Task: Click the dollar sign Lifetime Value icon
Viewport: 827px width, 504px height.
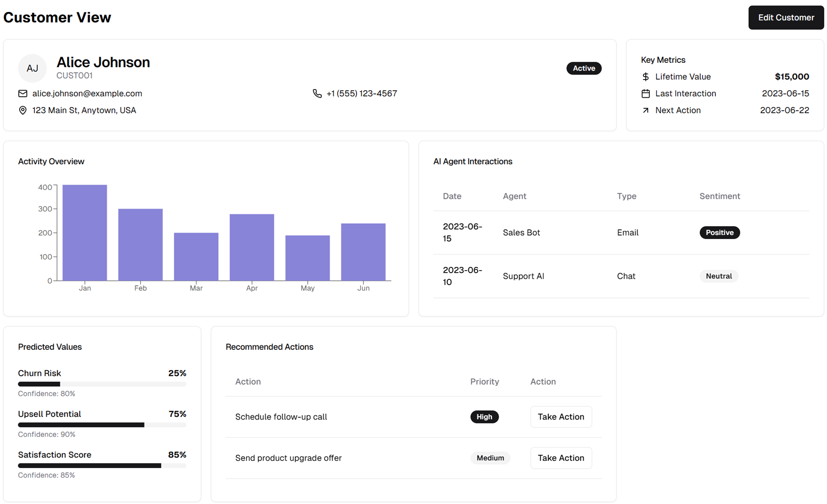Action: pos(645,77)
